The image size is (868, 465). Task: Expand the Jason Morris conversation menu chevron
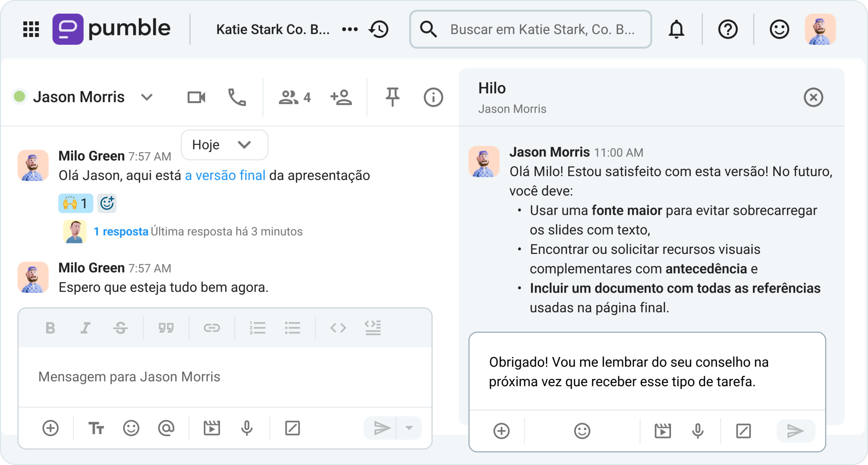tap(146, 97)
